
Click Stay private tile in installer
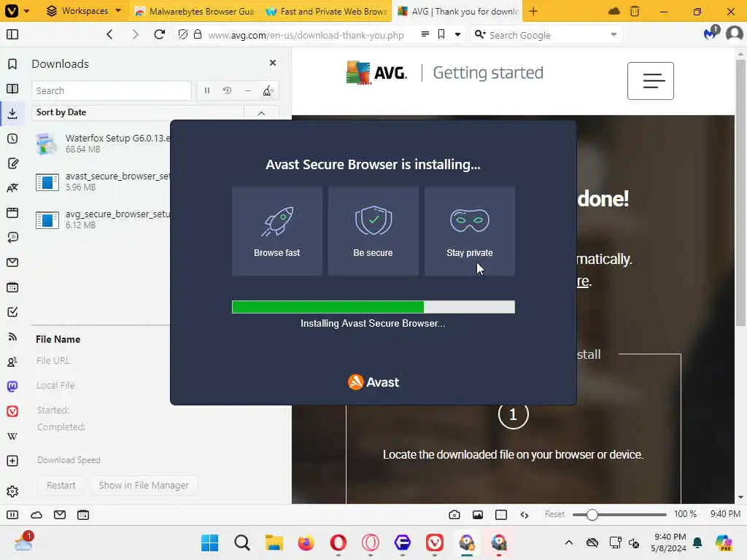(x=469, y=231)
